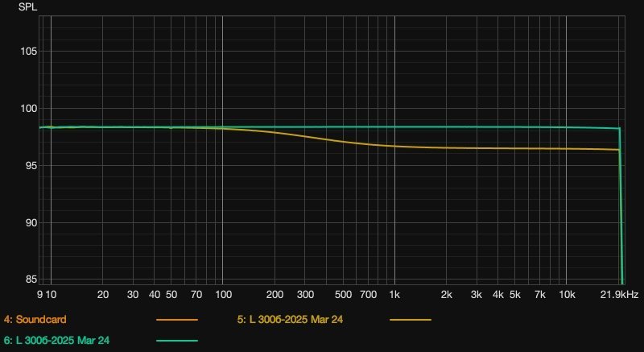644x352 pixels.
Task: Click the 21.9kHz upper frequency limit label
Action: [x=619, y=296]
